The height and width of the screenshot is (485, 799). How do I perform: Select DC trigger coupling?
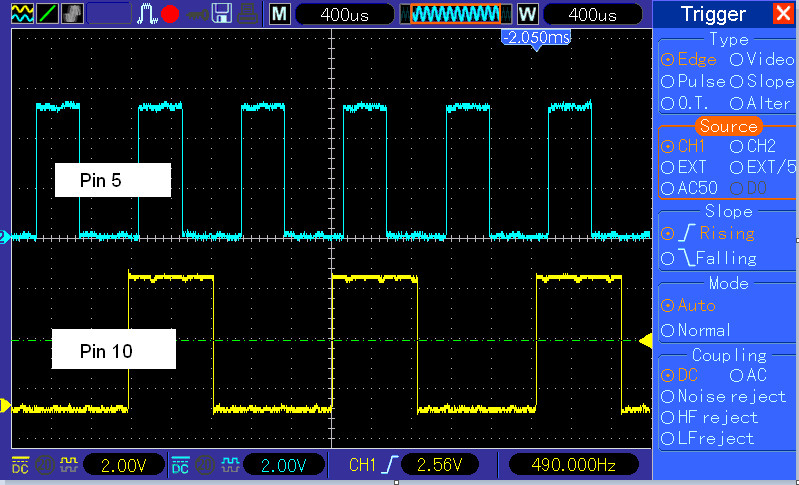click(679, 375)
